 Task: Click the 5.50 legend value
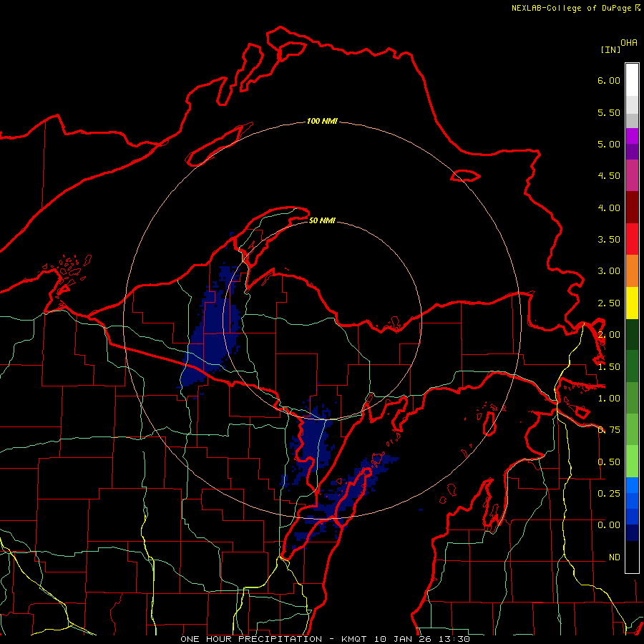609,112
